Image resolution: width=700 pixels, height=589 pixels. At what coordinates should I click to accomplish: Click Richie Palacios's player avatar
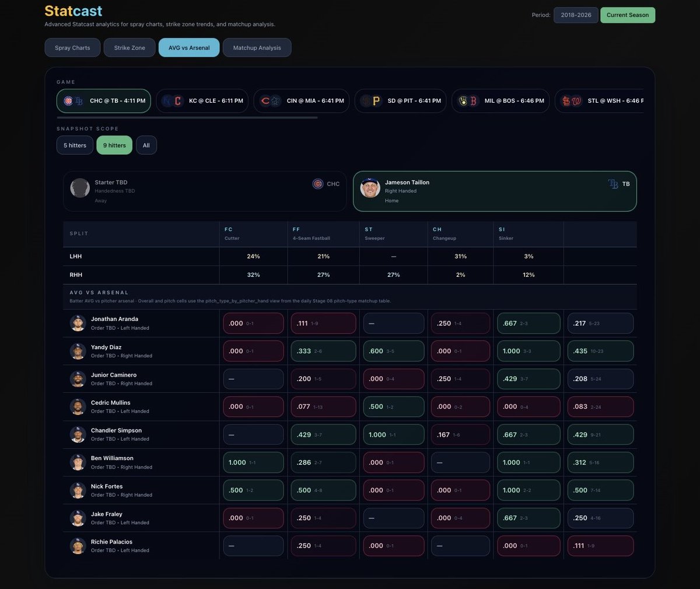(x=78, y=546)
